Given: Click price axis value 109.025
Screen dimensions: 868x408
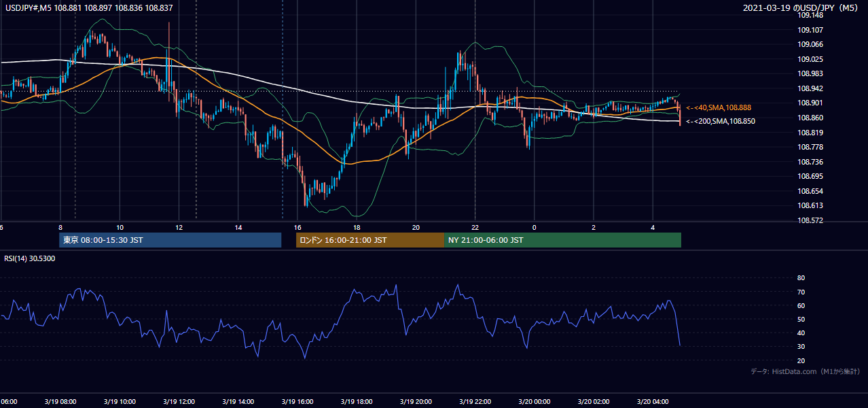Looking at the screenshot, I should [x=810, y=59].
